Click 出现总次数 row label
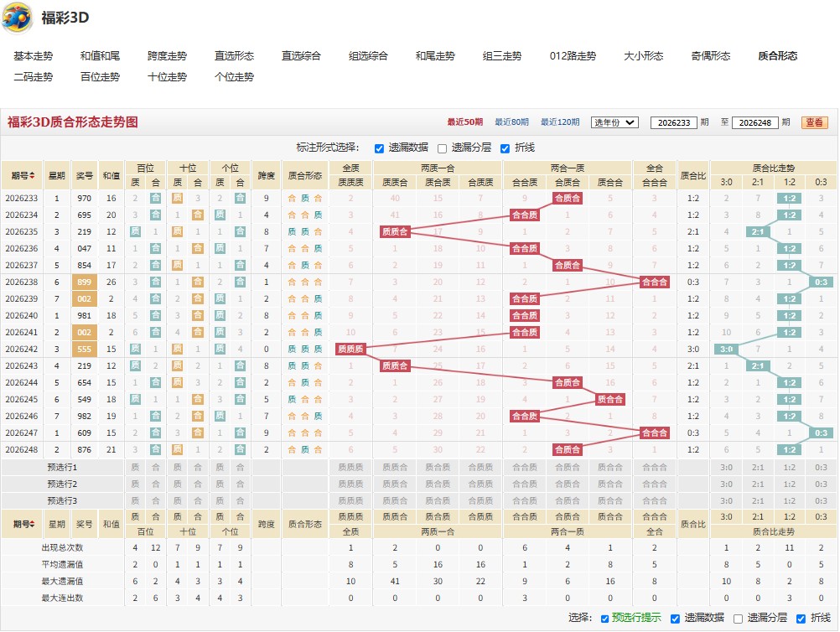 62,548
